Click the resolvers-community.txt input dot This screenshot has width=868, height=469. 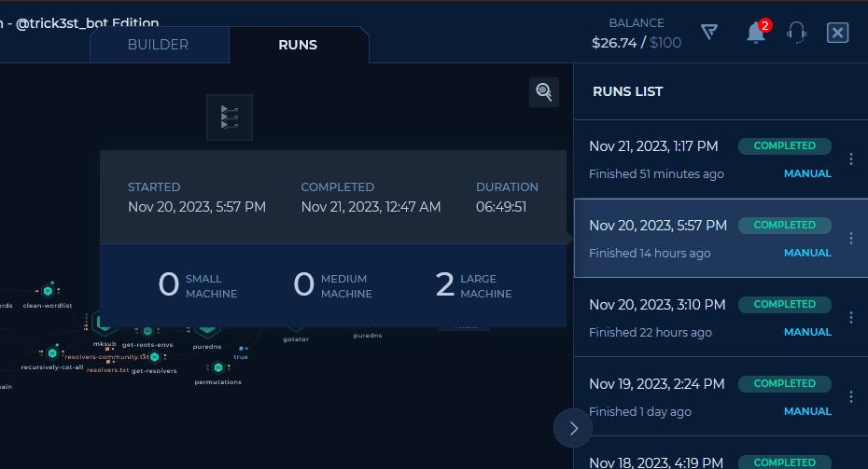coord(109,349)
